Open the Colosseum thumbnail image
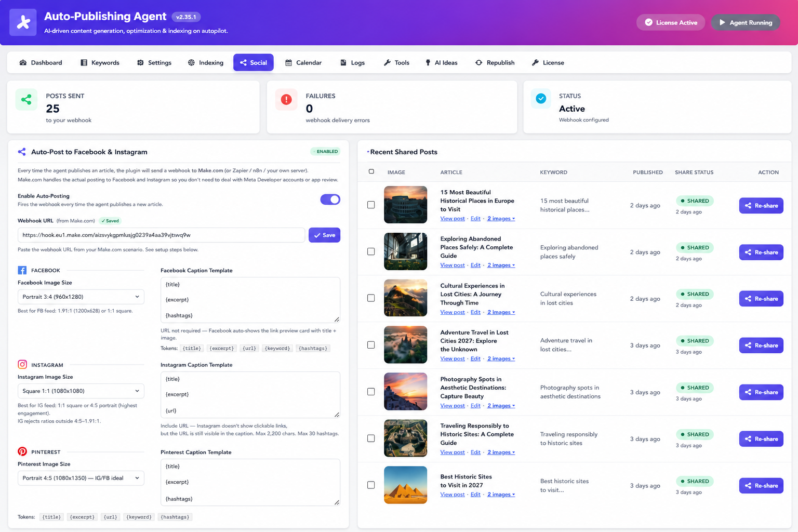798x532 pixels. click(x=405, y=205)
